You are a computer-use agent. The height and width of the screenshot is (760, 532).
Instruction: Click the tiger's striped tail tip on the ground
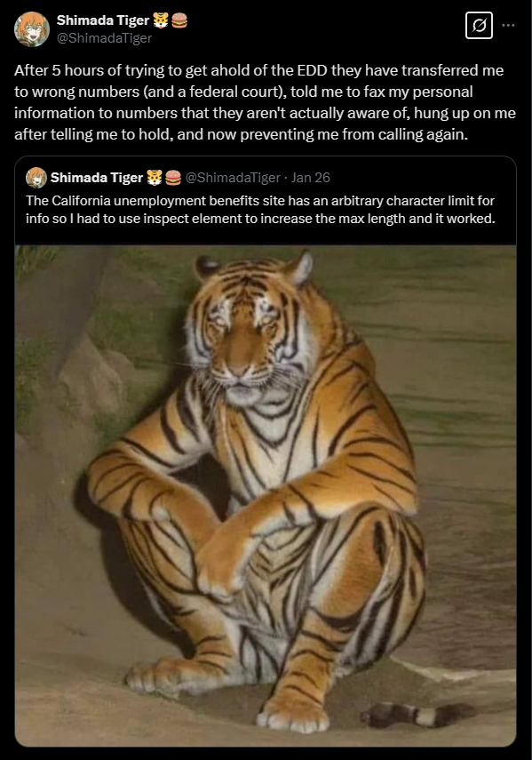coord(418,715)
